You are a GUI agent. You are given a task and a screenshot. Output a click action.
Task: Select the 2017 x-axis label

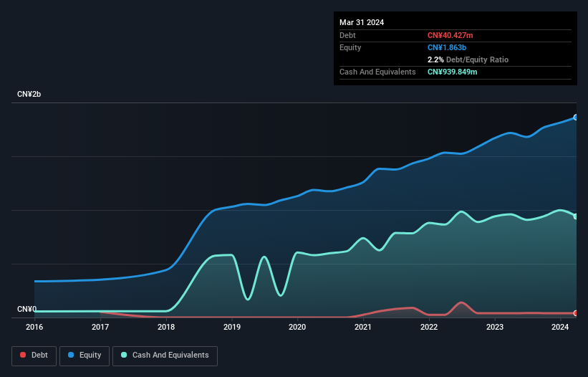click(x=100, y=327)
